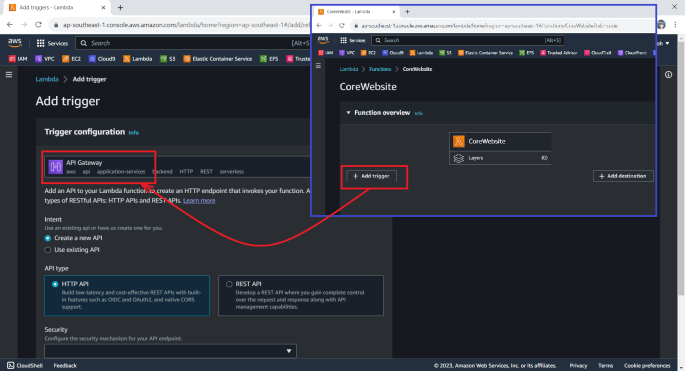
Task: Open VPC shortcut in Add trigger window
Action: (x=45, y=59)
